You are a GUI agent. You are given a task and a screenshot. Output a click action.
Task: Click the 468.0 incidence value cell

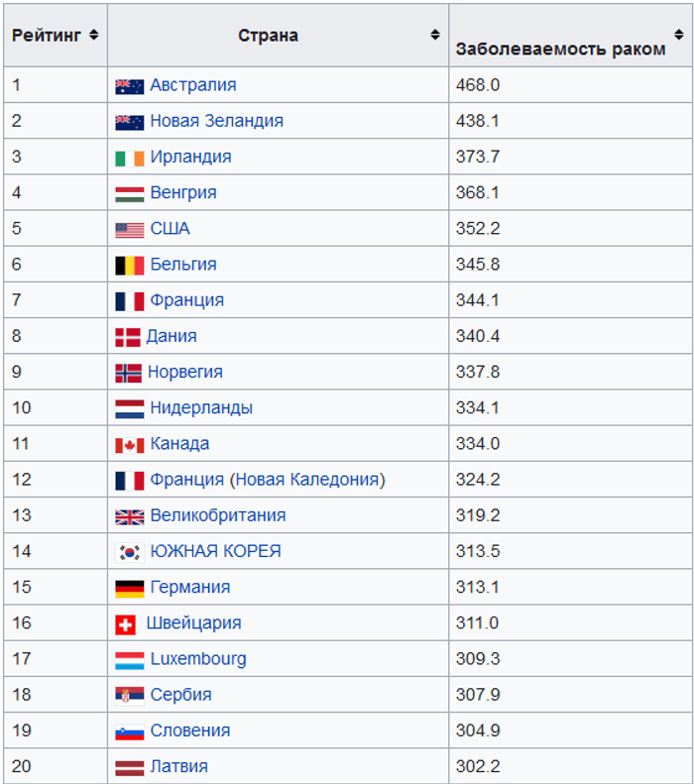pos(478,85)
